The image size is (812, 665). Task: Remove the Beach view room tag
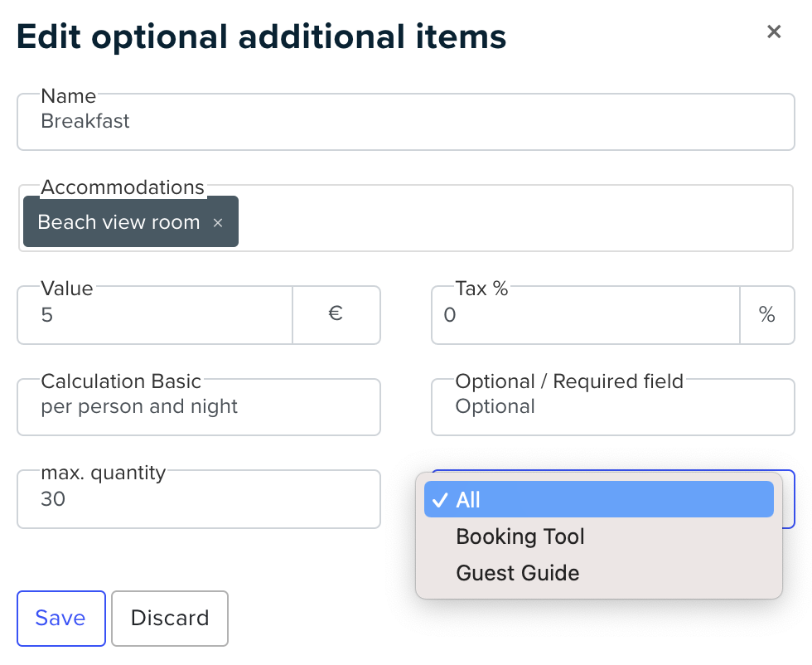[x=218, y=223]
